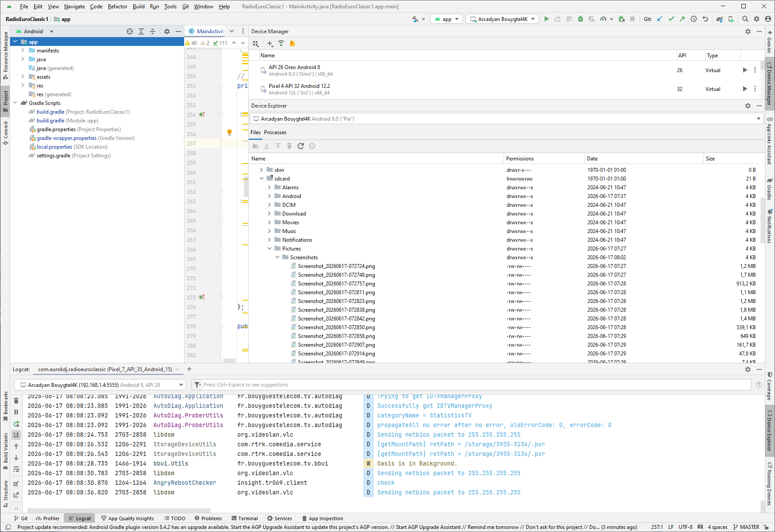The width and height of the screenshot is (775, 532).
Task: Select Screenshot_20260617-072757.png file
Action: click(336, 284)
